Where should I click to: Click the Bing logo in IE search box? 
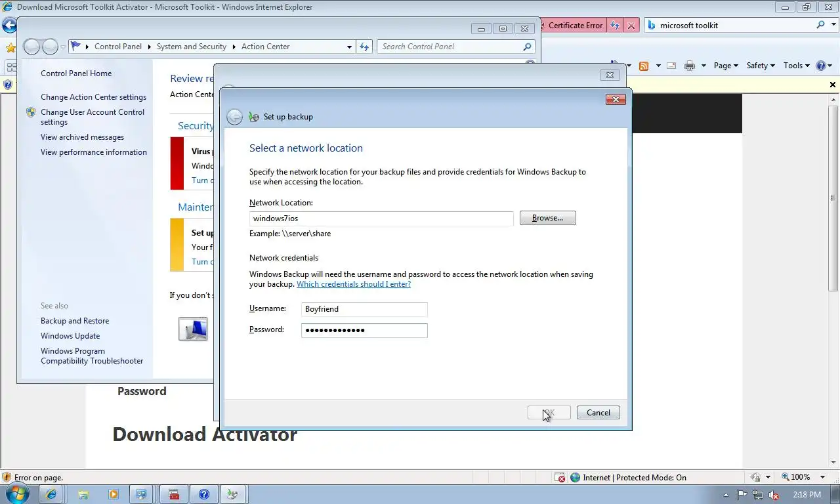point(652,25)
